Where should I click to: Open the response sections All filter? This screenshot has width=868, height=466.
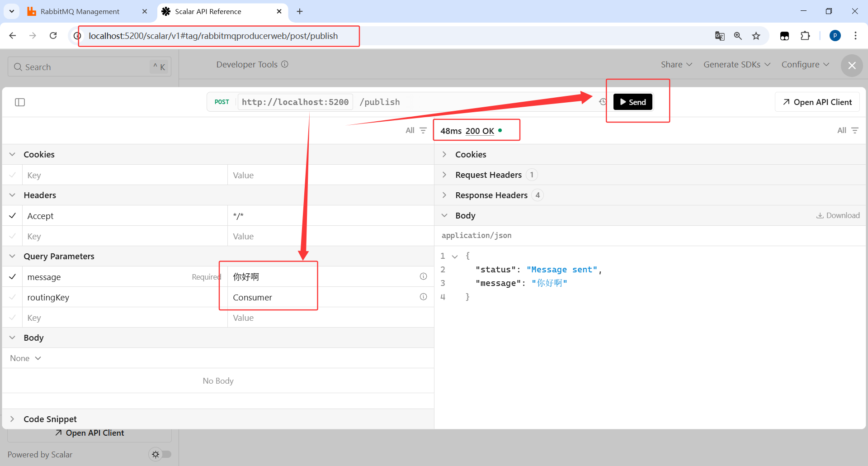[x=848, y=130]
